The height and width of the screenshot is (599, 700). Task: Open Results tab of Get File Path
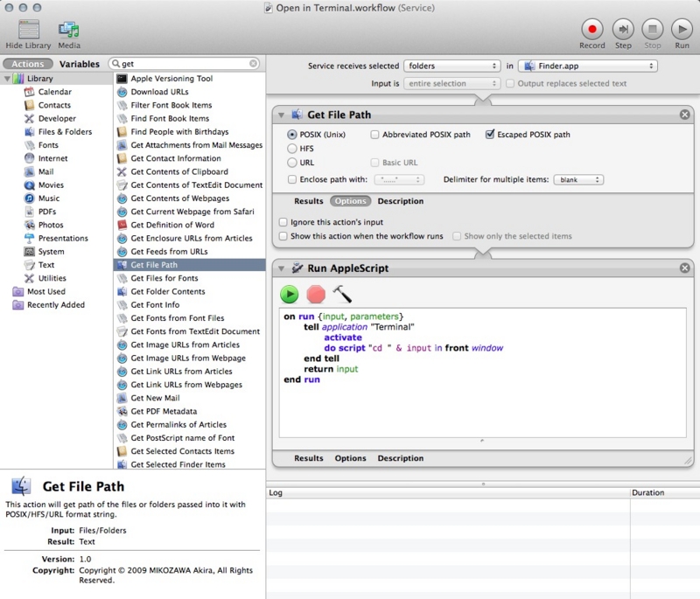click(x=309, y=201)
